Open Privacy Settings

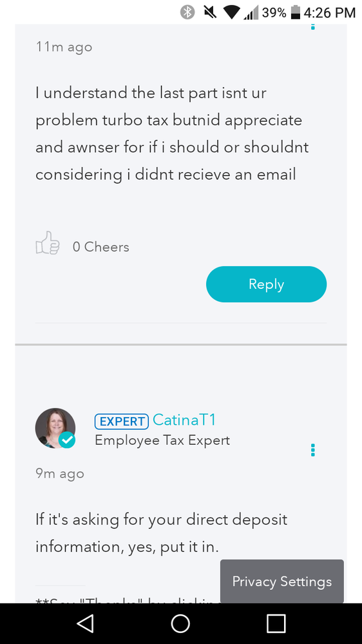click(x=282, y=581)
